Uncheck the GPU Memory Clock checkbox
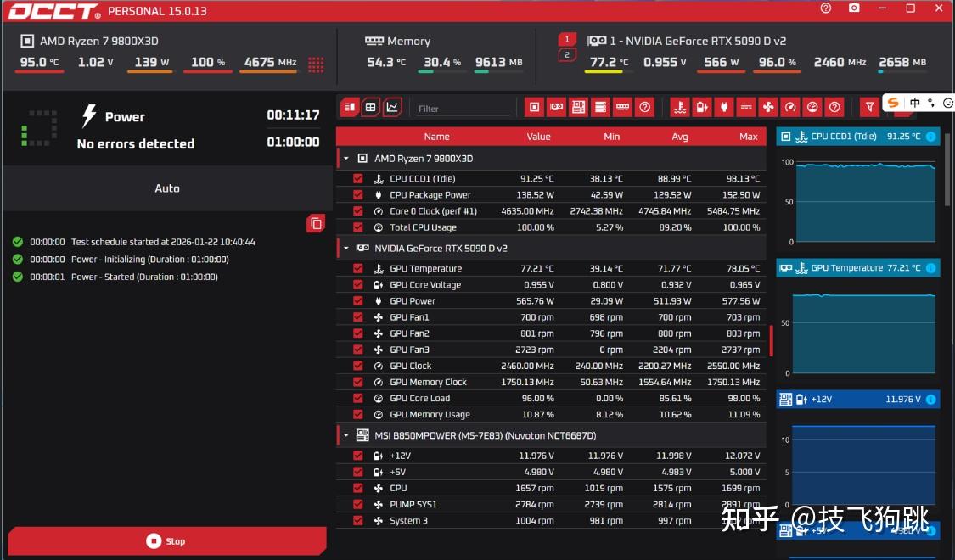955x560 pixels. coord(358,382)
